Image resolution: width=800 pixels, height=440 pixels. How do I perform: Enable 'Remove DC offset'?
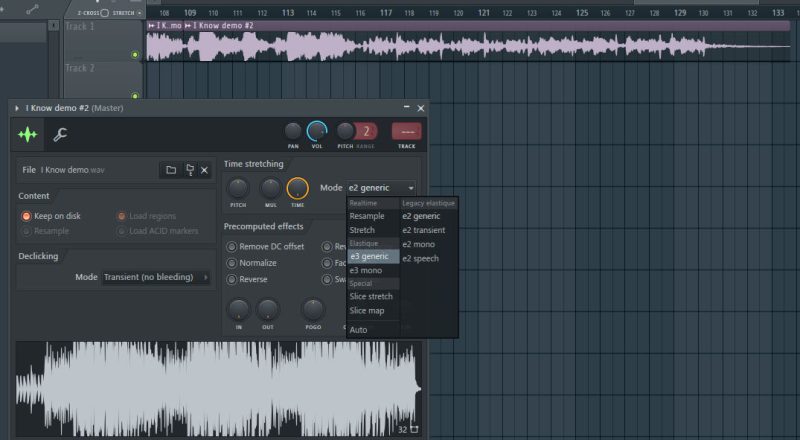(x=265, y=247)
